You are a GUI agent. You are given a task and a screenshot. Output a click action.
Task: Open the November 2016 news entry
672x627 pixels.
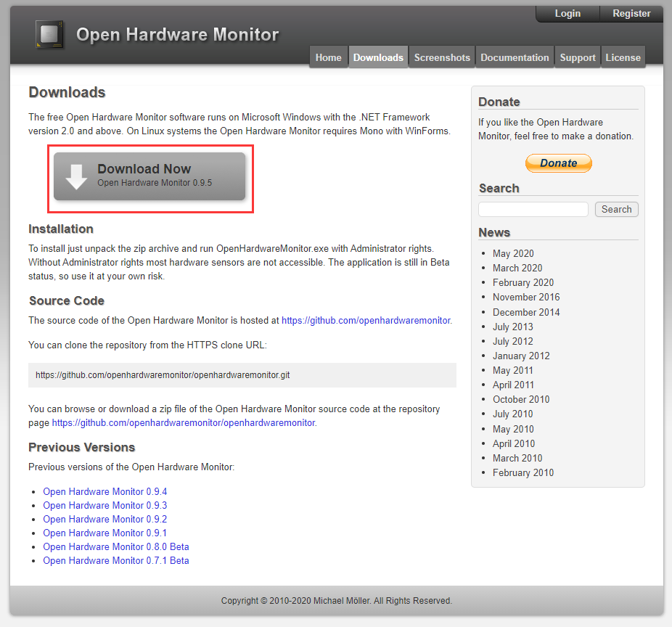[526, 297]
